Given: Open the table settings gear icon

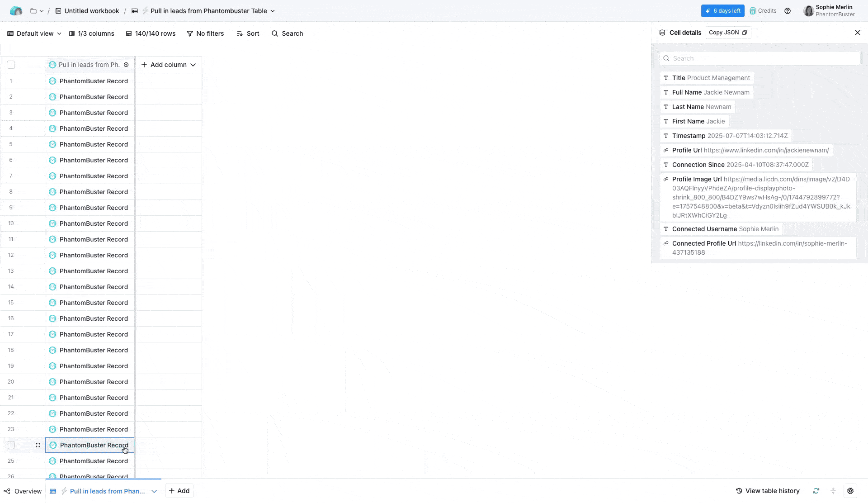Looking at the screenshot, I should click(850, 491).
